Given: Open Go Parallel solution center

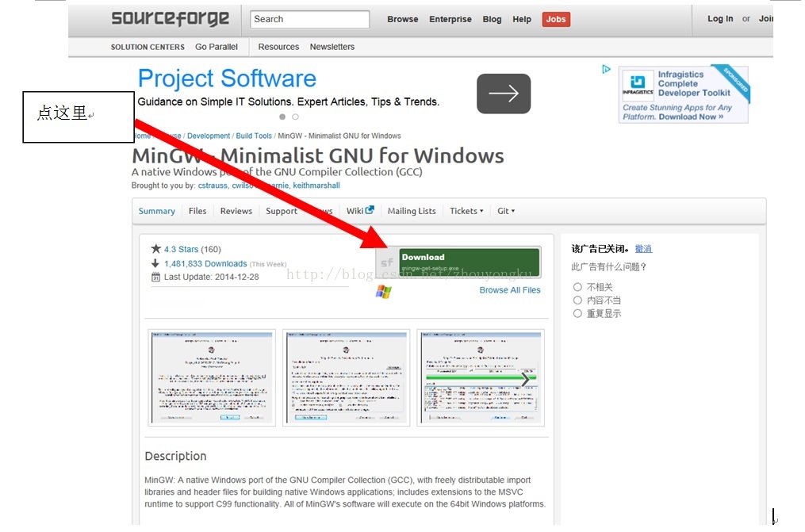Looking at the screenshot, I should point(217,47).
